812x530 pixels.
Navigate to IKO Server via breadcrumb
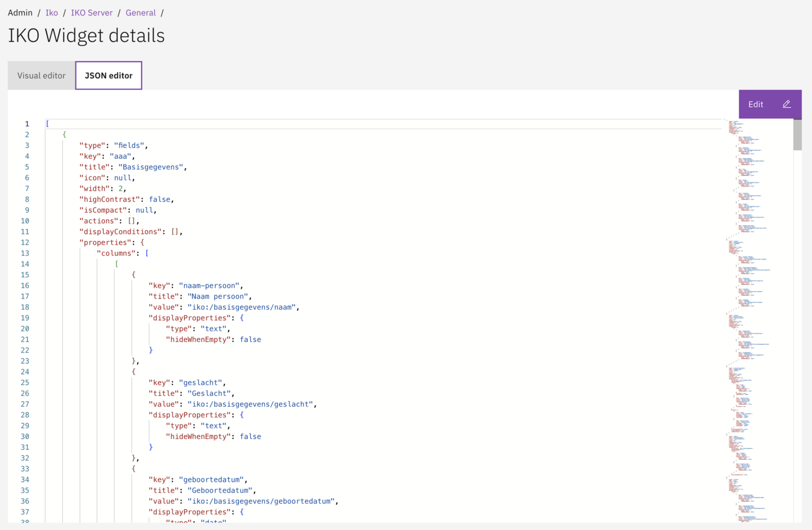pos(92,12)
